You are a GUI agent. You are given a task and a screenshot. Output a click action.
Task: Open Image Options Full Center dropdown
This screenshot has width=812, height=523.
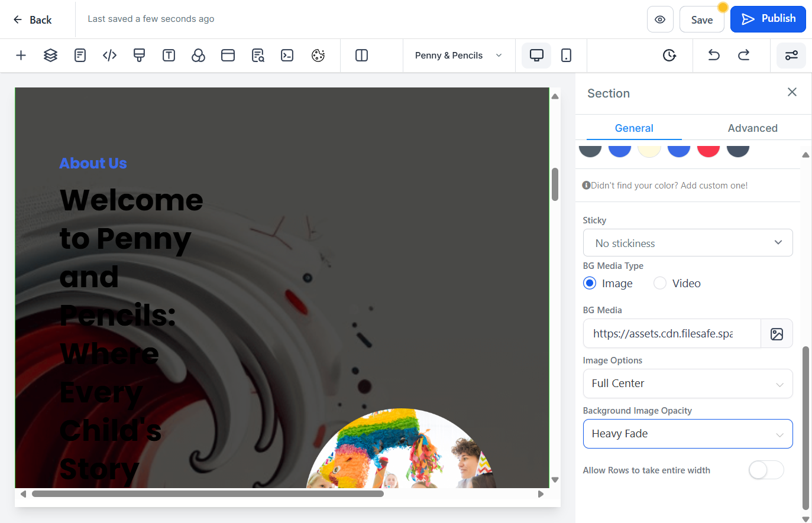pyautogui.click(x=688, y=384)
